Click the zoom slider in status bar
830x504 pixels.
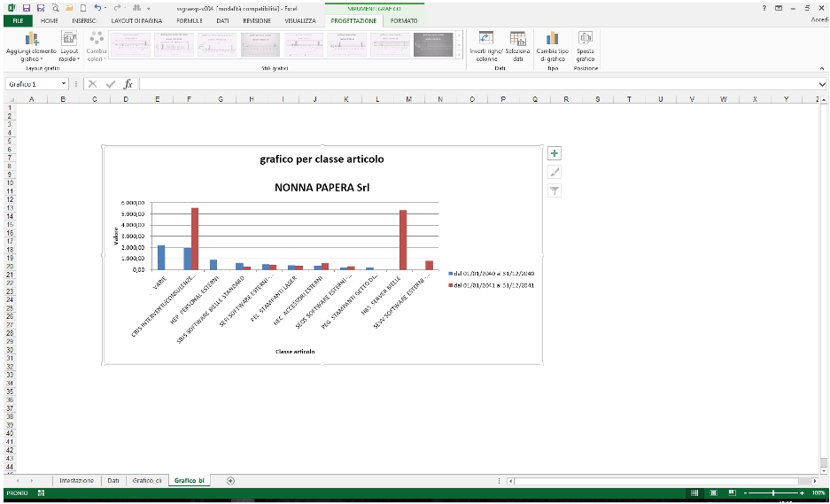773,493
